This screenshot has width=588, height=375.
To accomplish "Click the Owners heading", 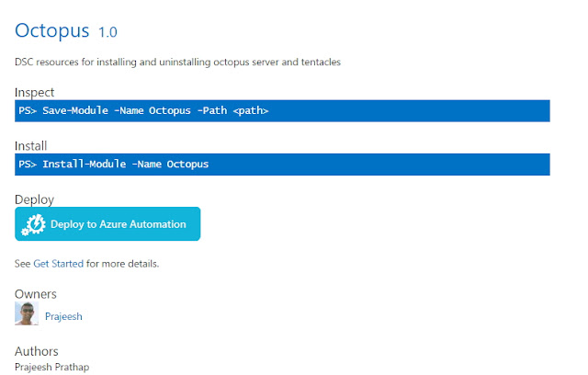I will [x=36, y=294].
